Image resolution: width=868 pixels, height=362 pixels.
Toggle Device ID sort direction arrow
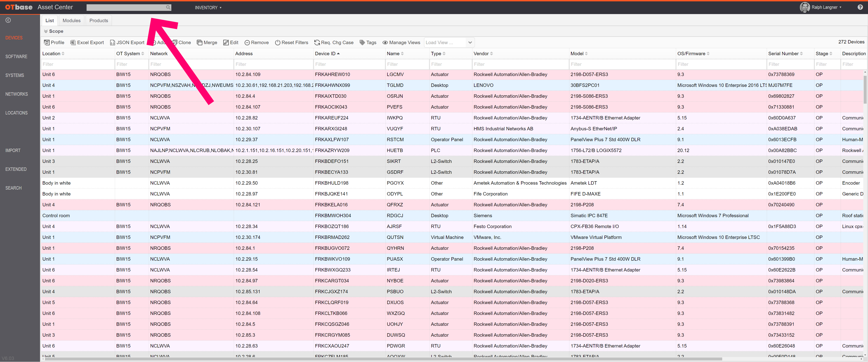[x=338, y=54]
